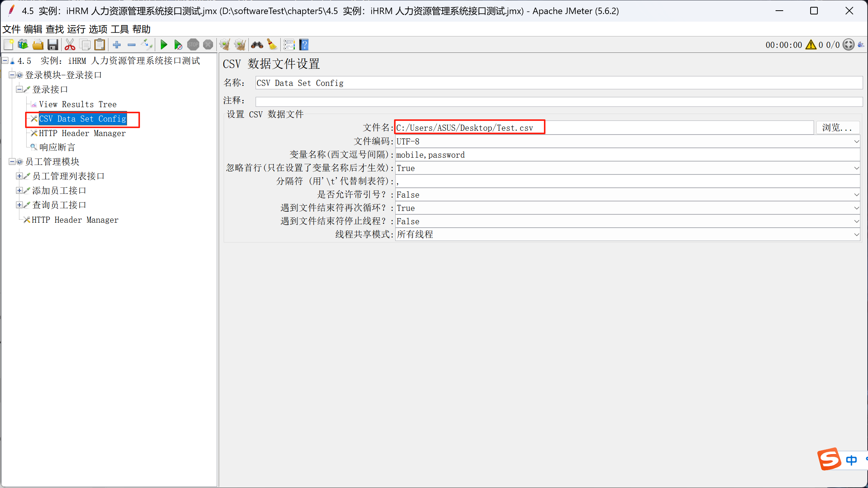Stop the running test
Image resolution: width=868 pixels, height=488 pixels.
coord(193,44)
